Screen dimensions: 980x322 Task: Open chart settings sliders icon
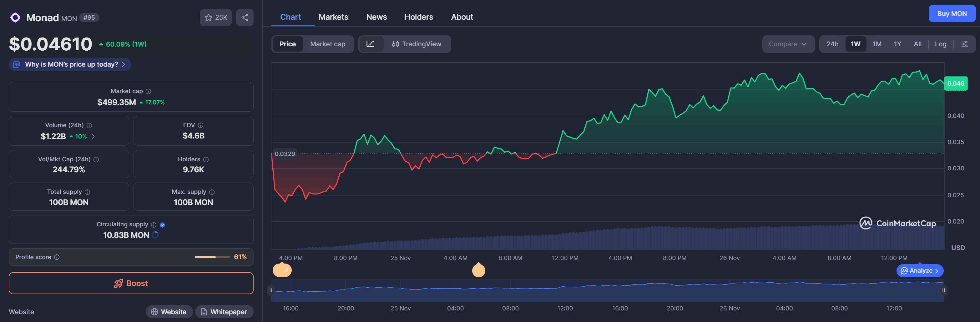click(x=964, y=44)
